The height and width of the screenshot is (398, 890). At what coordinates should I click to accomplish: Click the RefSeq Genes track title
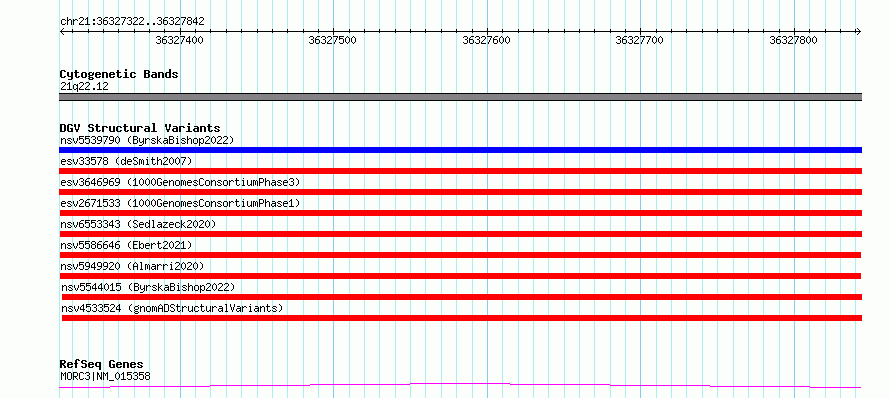[101, 364]
